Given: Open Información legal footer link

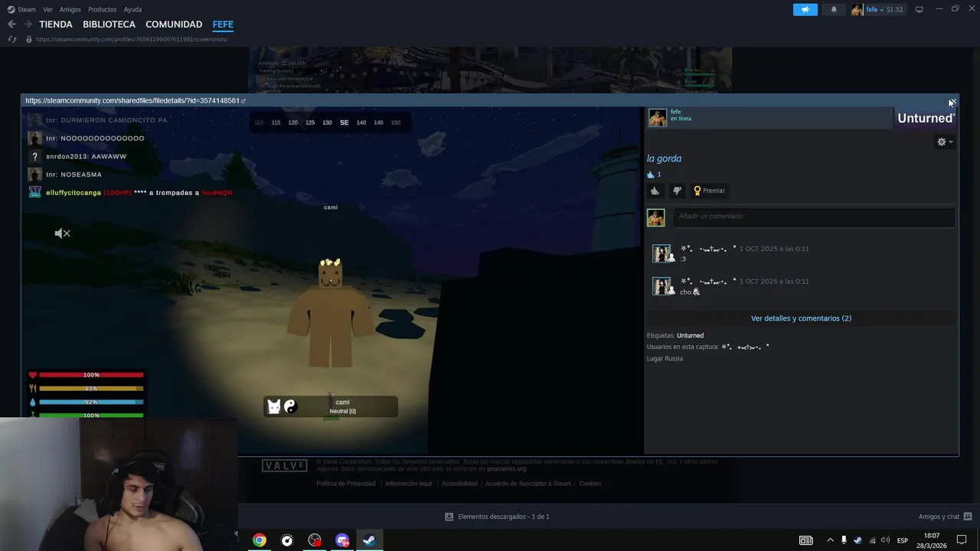Looking at the screenshot, I should point(409,484).
